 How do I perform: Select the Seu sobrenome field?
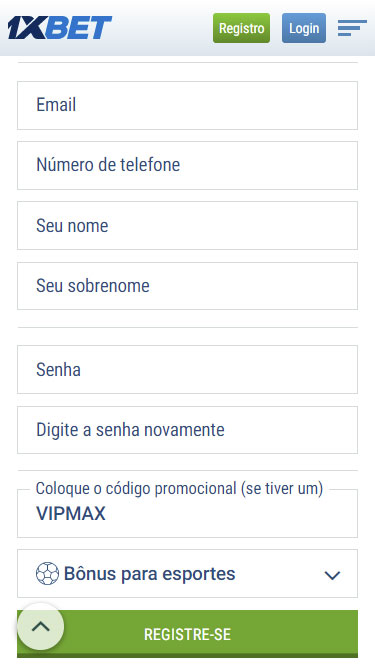point(188,286)
